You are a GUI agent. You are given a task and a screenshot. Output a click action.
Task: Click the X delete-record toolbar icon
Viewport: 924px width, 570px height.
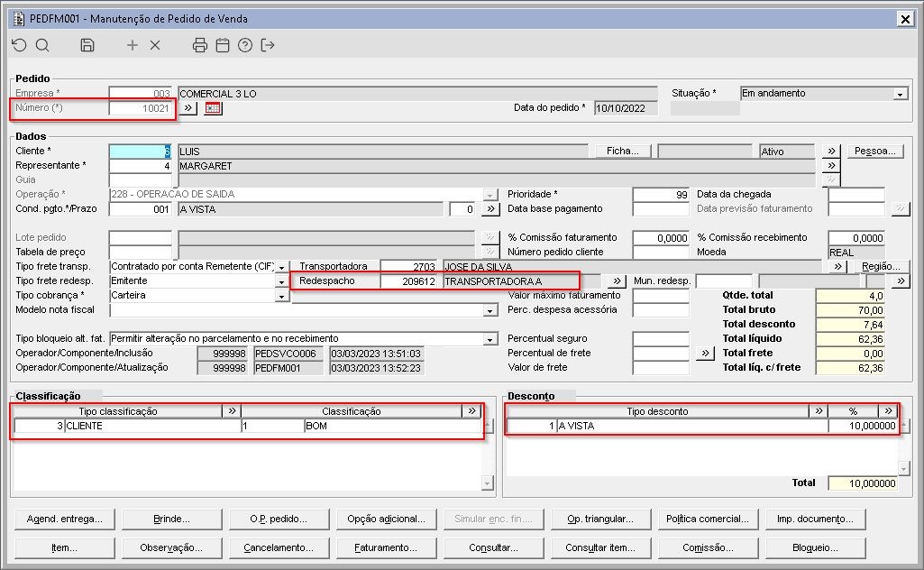[x=155, y=45]
